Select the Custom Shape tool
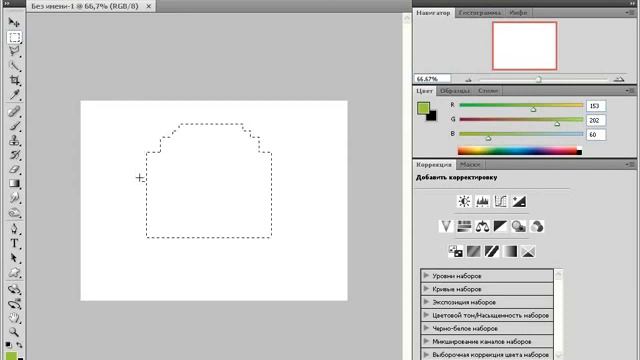This screenshot has width=640, height=360. click(x=14, y=273)
